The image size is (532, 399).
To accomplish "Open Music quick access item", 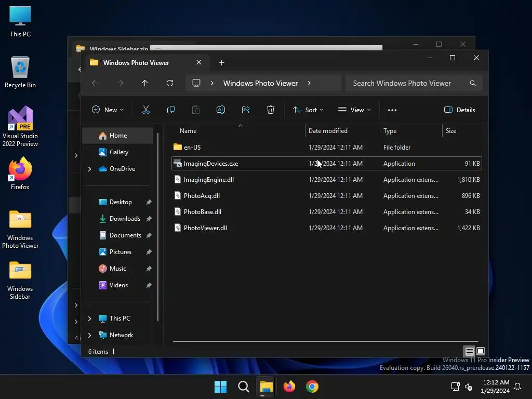I will [x=118, y=269].
